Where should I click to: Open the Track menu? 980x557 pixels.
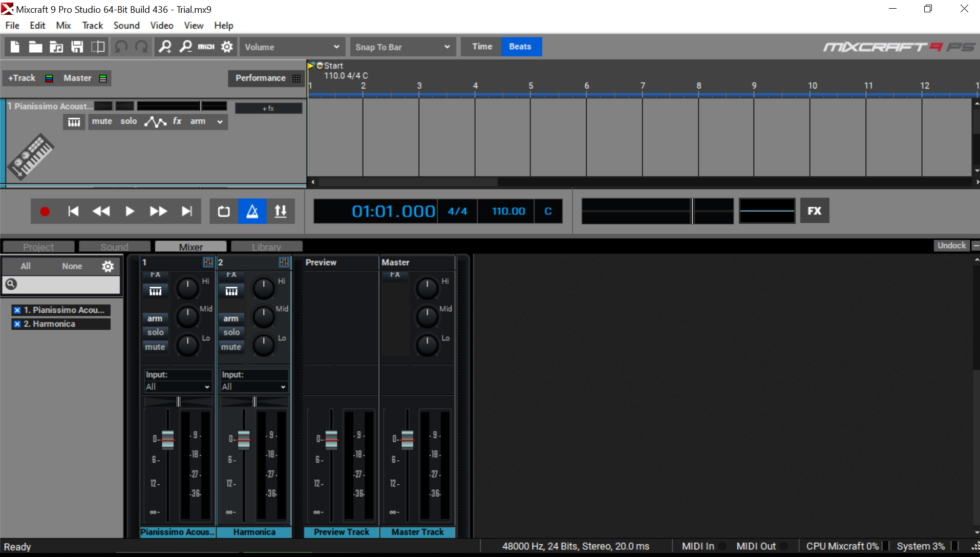[93, 26]
